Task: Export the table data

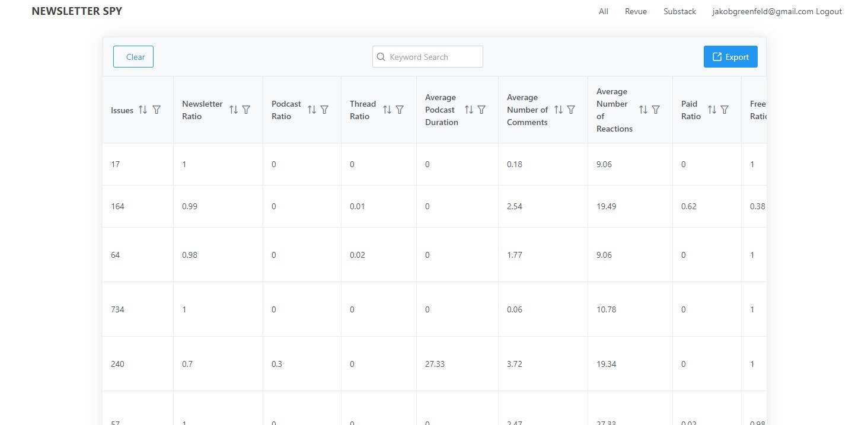Action: point(730,57)
